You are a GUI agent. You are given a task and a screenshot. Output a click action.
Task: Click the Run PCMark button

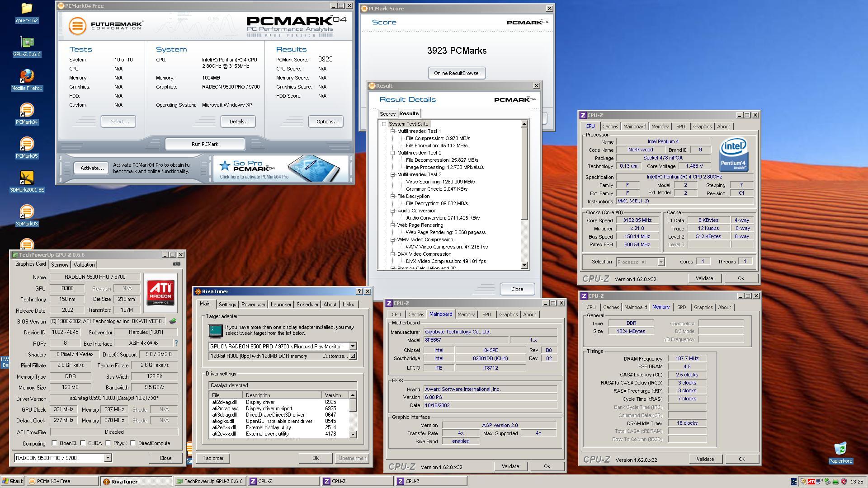point(205,144)
